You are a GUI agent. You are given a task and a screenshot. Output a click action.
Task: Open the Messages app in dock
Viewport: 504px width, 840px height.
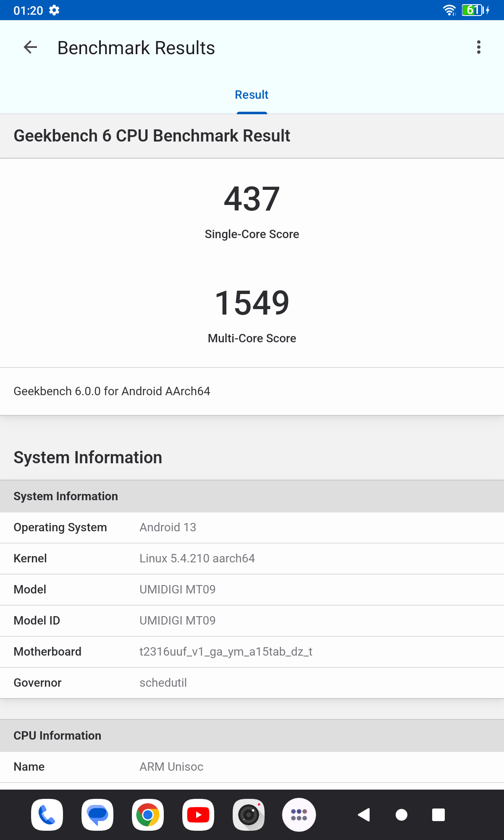97,815
